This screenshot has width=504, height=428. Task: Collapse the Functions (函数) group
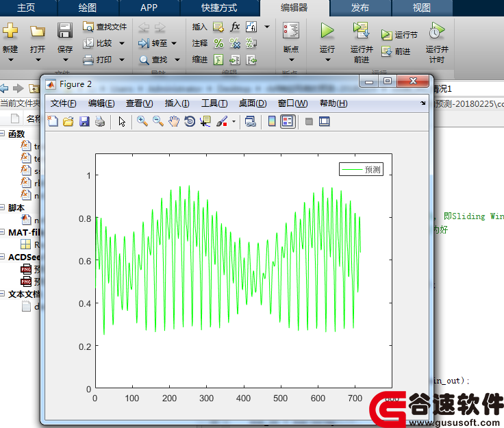[x=2, y=133]
